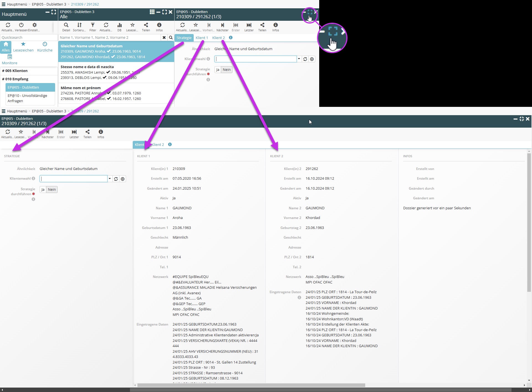Open Klientenwahl dropdown arrow in lower panel
Viewport: 532px width, 392px height.
coord(110,179)
